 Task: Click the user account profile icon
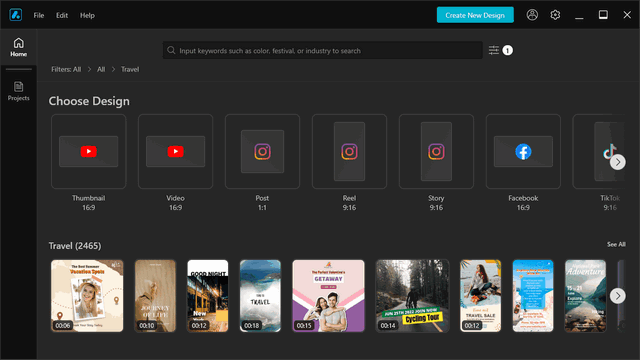(532, 15)
